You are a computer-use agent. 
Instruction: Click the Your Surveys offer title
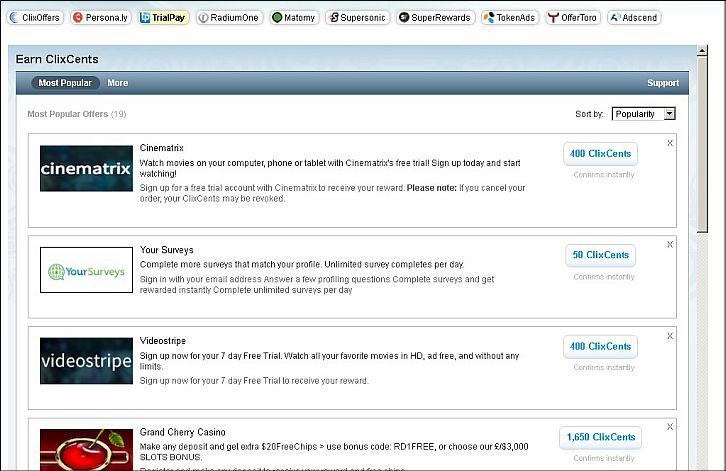pos(167,250)
